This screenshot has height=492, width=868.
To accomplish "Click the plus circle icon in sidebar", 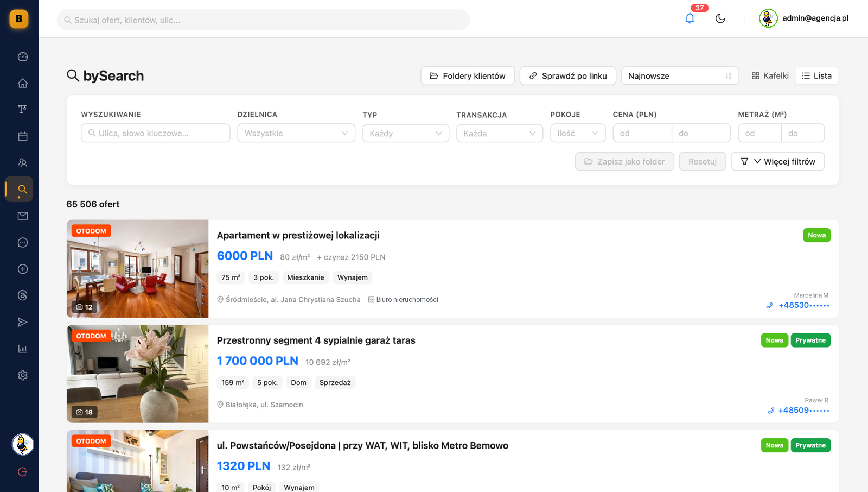I will [x=23, y=269].
